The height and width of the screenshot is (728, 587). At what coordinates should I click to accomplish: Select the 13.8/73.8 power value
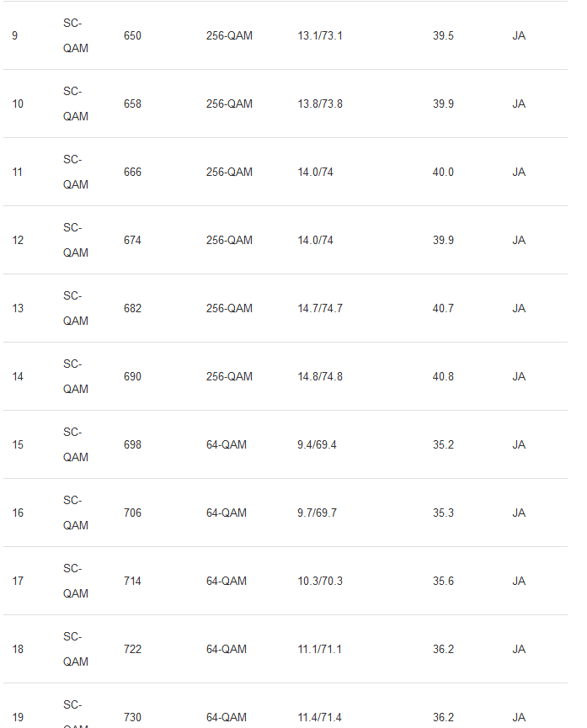point(320,104)
